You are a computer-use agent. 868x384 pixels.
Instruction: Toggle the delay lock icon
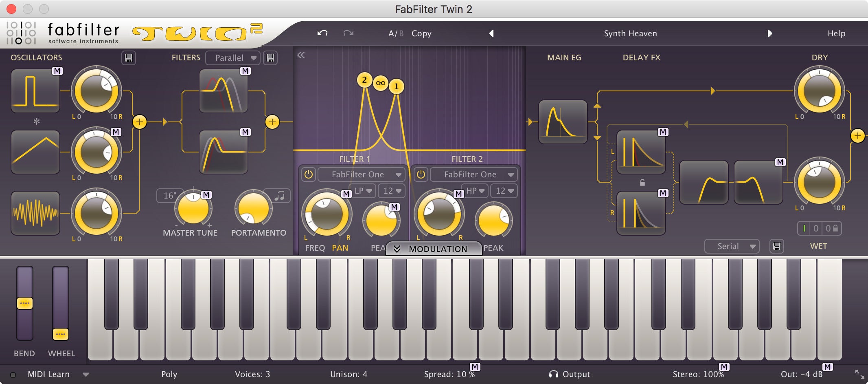[x=642, y=183]
